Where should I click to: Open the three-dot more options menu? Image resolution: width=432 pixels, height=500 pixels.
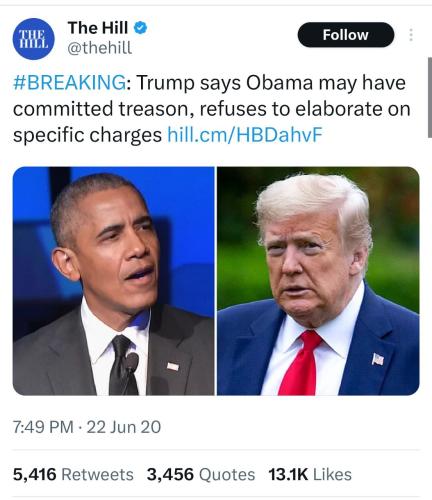click(x=411, y=35)
